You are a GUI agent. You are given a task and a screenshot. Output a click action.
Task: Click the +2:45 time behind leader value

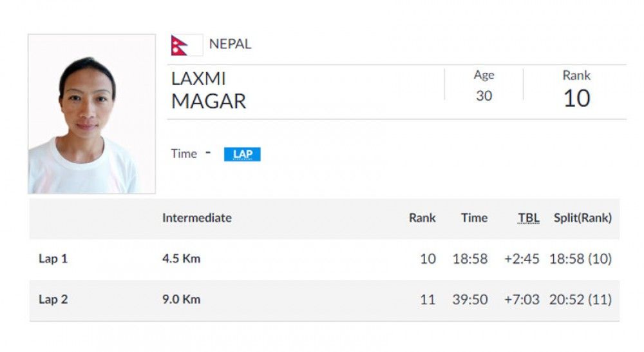click(522, 259)
